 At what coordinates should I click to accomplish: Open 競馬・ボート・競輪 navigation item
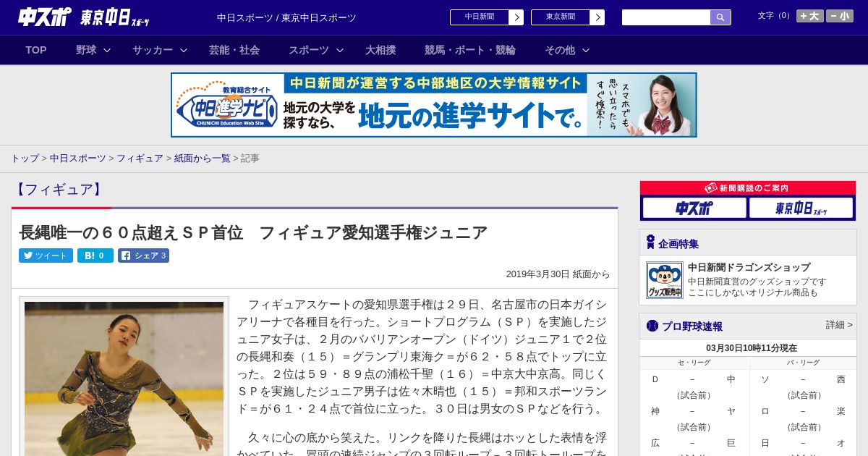[x=470, y=50]
